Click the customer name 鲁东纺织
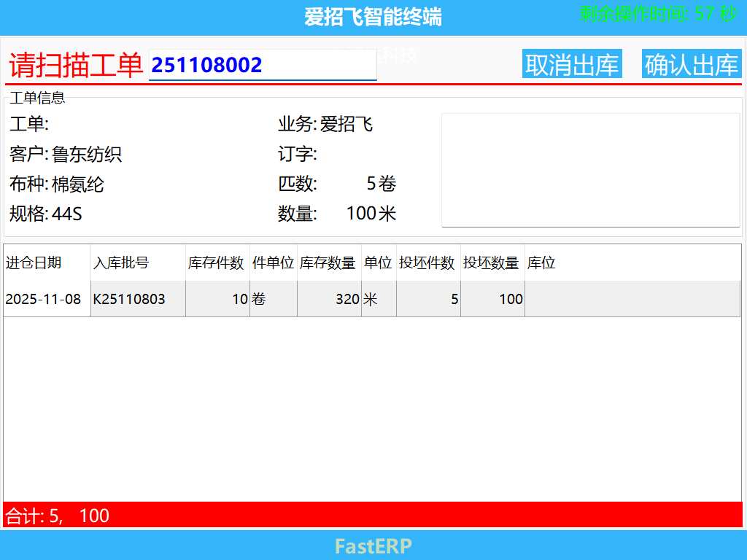 [86, 155]
